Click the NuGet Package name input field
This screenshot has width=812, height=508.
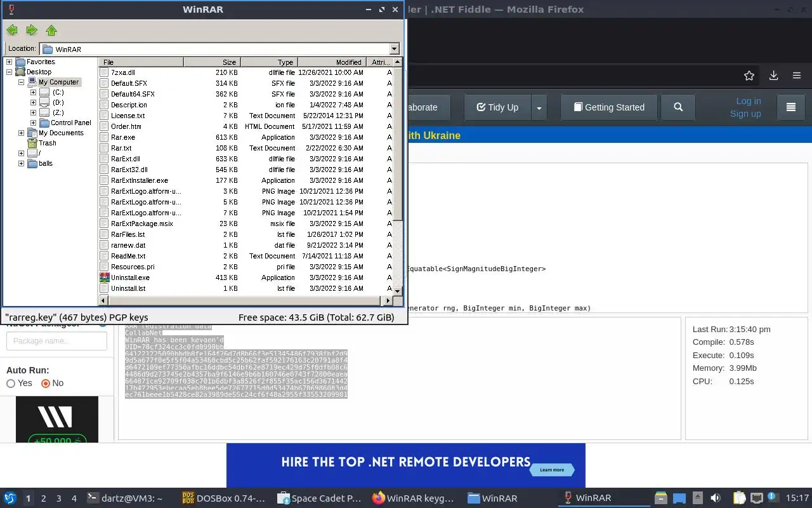[56, 341]
